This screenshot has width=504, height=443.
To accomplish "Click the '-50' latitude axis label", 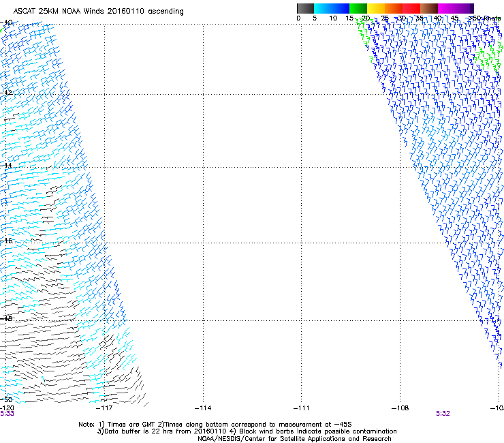I will [x=6, y=399].
